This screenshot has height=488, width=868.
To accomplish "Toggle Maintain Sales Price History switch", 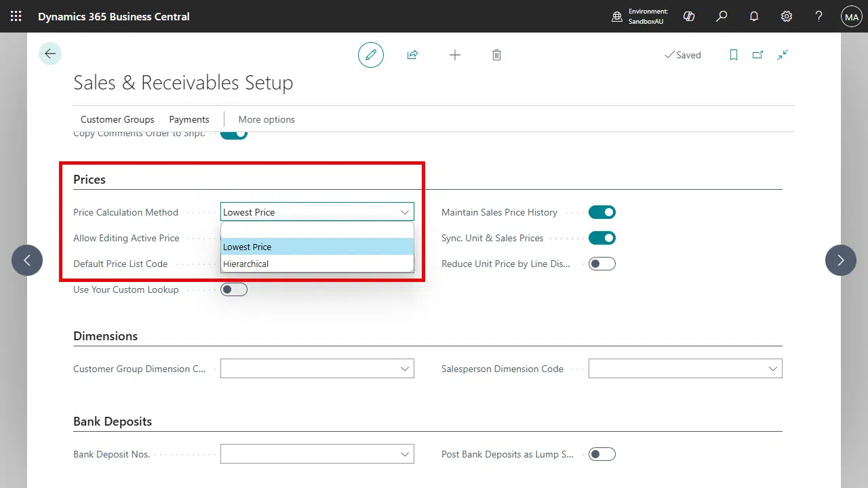I will [x=601, y=212].
